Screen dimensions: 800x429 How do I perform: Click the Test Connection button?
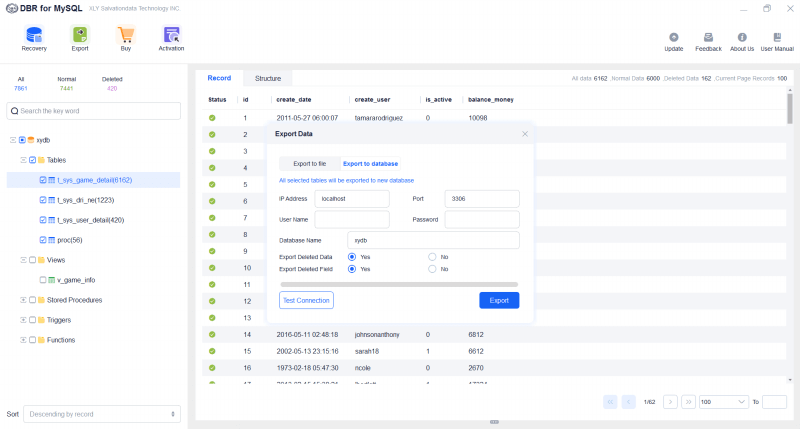point(306,300)
